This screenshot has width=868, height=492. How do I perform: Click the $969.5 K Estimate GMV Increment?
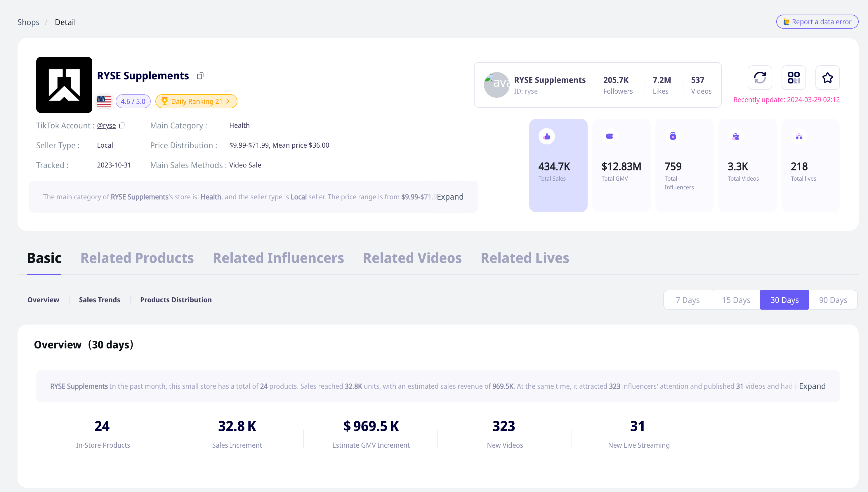coord(371,426)
